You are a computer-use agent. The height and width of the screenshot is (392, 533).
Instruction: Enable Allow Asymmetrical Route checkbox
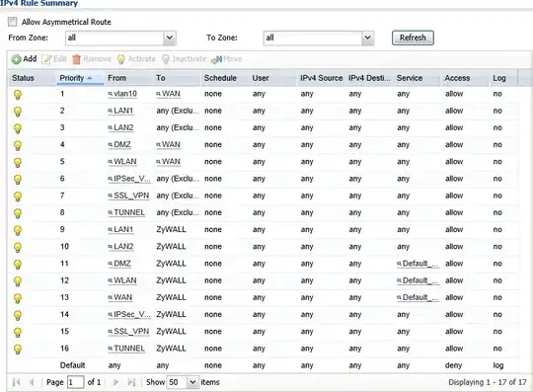(x=12, y=22)
